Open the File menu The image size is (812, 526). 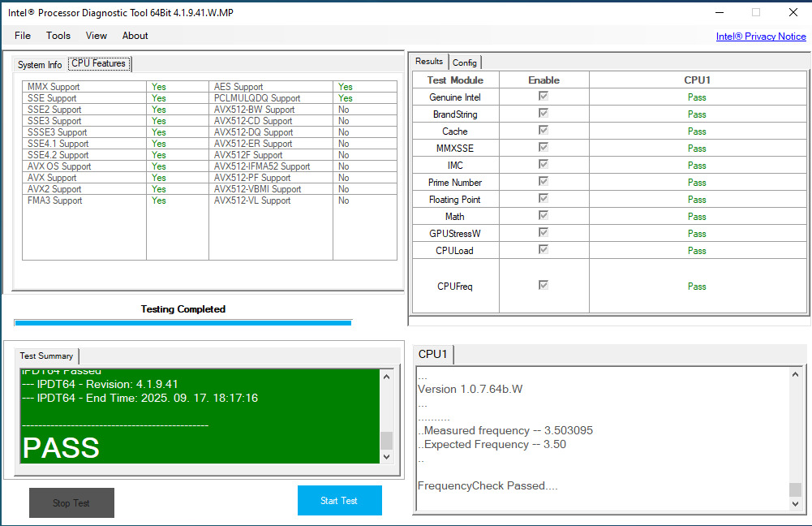[22, 36]
